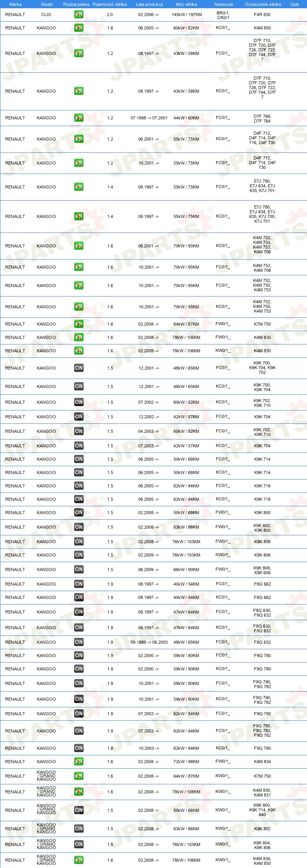Click petrol icon in the K4M 752, K4M 706 FC0/1_ row
This screenshot has height=868, width=307.
79,267
